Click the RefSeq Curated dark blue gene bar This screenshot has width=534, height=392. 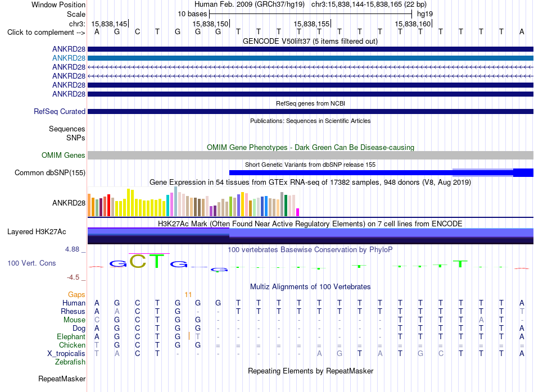click(x=310, y=111)
